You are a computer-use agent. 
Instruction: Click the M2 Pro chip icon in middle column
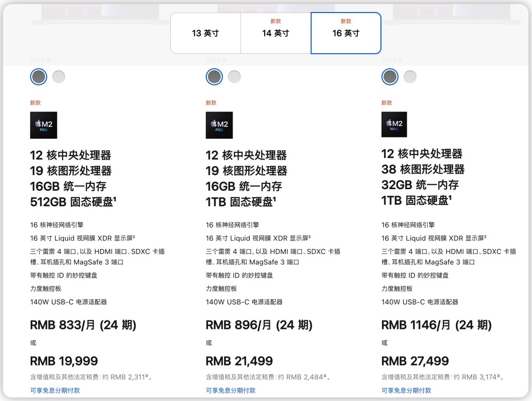219,124
